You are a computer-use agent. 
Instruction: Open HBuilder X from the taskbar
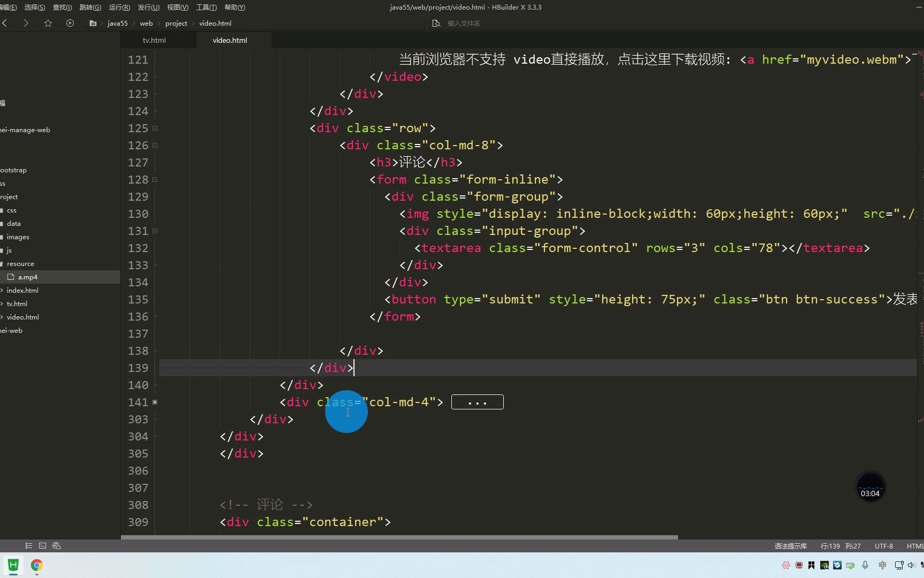tap(13, 565)
